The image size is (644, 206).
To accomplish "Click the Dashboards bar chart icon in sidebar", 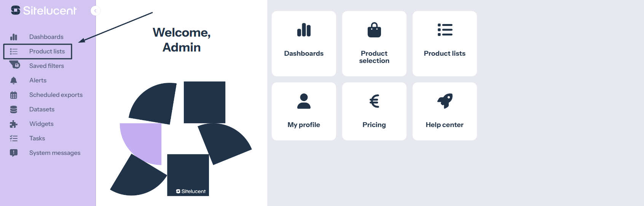I will pos(14,37).
